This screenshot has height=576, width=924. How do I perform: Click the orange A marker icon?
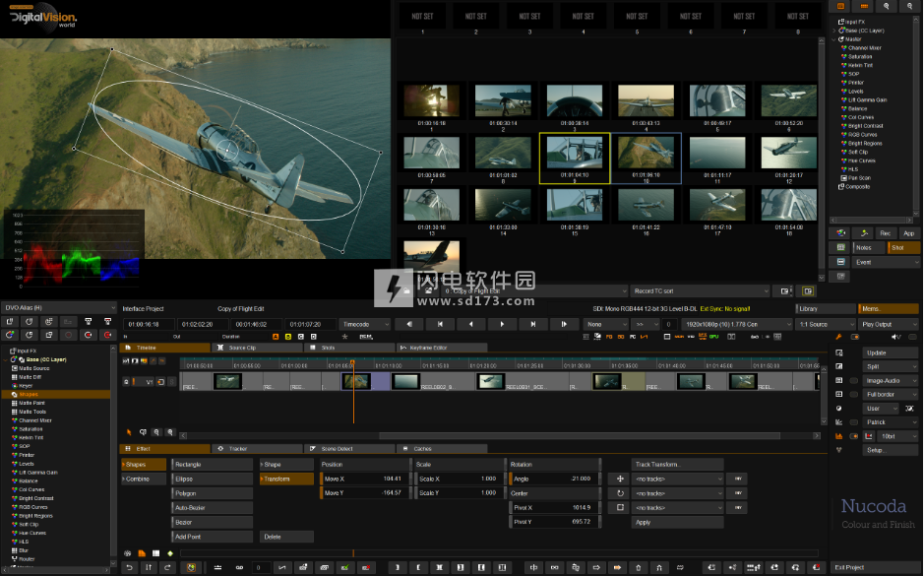pyautogui.click(x=276, y=337)
